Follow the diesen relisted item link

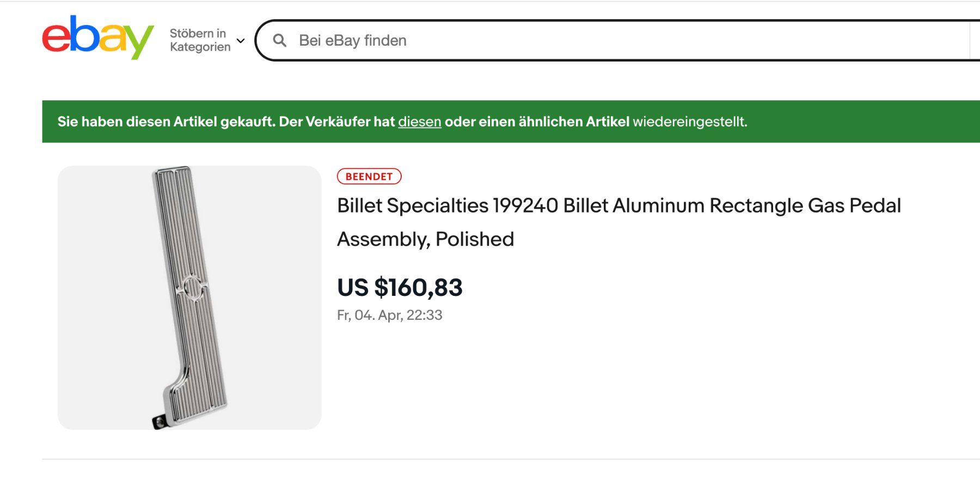coord(419,121)
